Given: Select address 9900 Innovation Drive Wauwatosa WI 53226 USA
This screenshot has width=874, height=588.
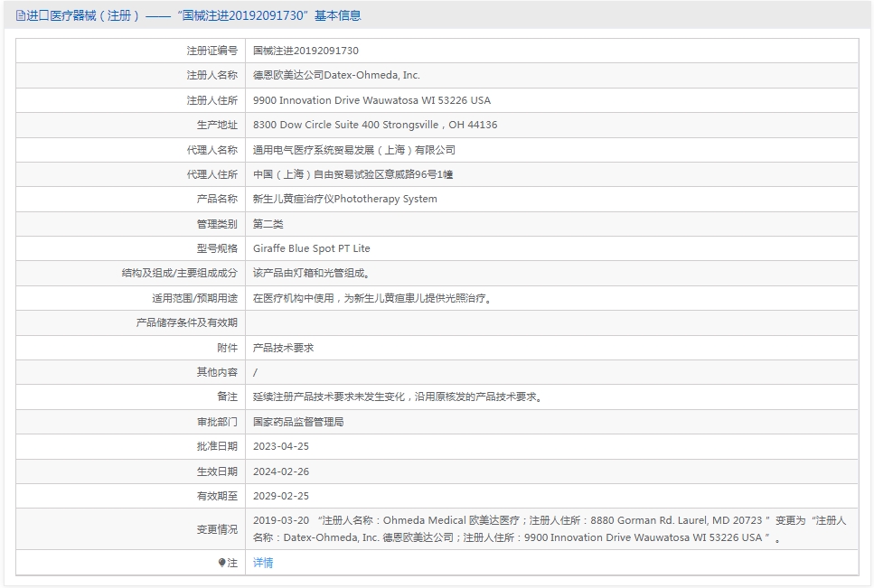Looking at the screenshot, I should pyautogui.click(x=371, y=100).
